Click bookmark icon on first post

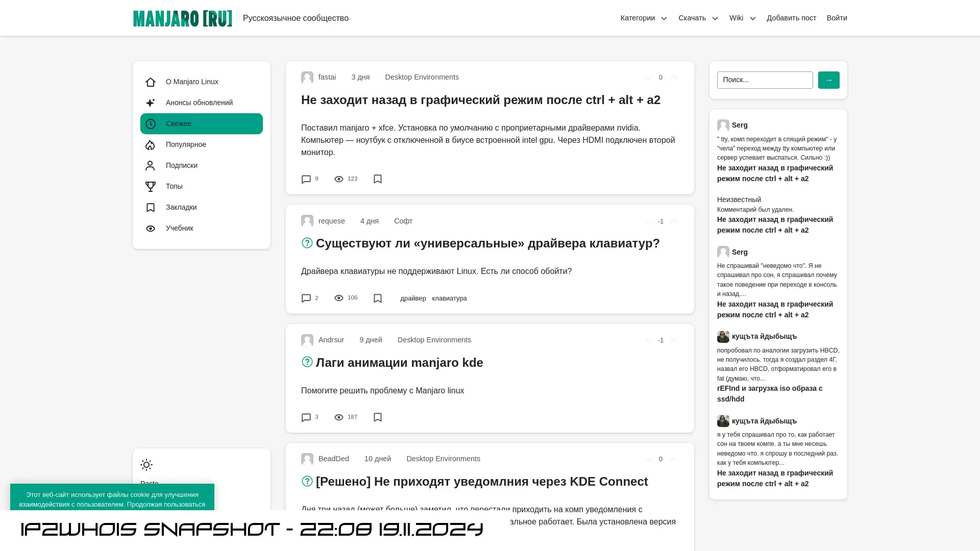click(x=378, y=179)
